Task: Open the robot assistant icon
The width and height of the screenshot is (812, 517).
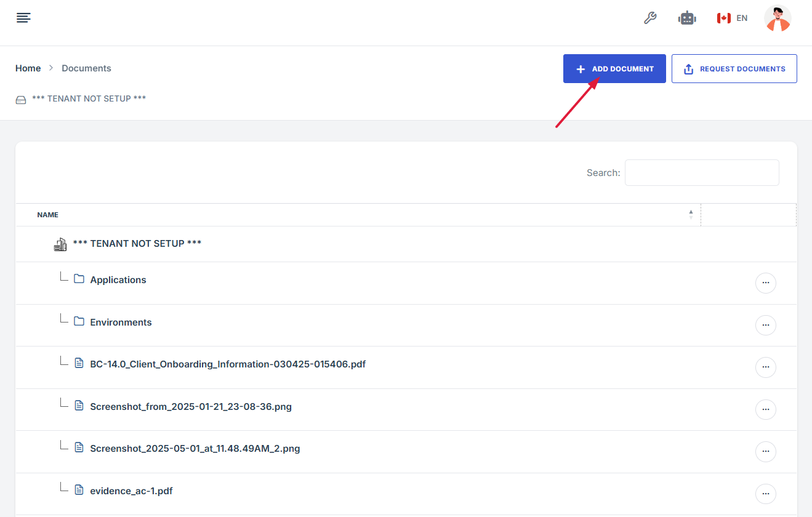Action: pyautogui.click(x=687, y=18)
